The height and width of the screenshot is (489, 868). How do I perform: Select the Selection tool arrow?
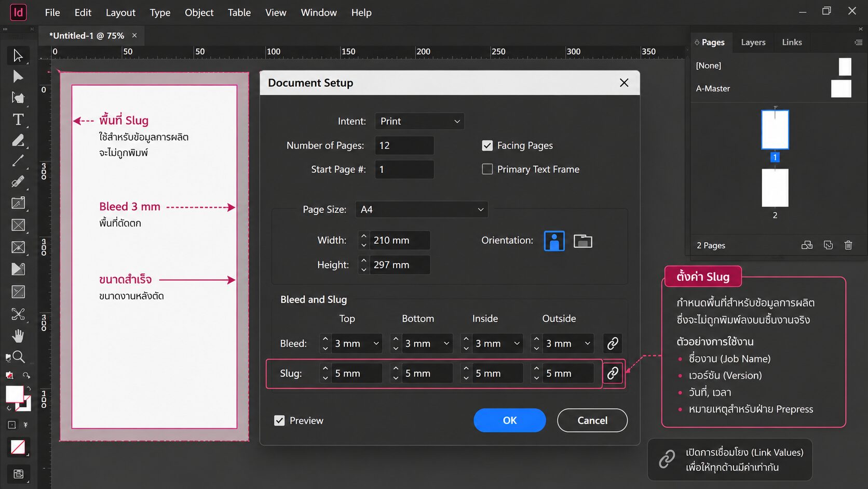point(18,55)
